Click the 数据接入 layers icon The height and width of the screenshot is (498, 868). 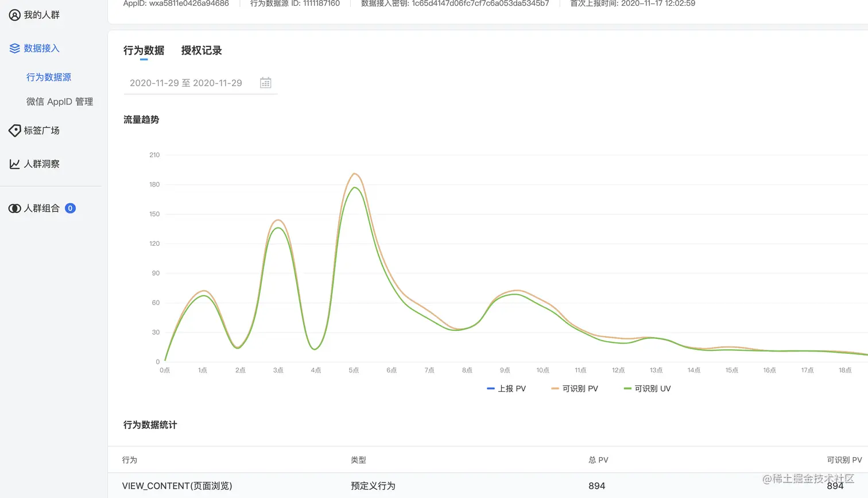click(14, 48)
